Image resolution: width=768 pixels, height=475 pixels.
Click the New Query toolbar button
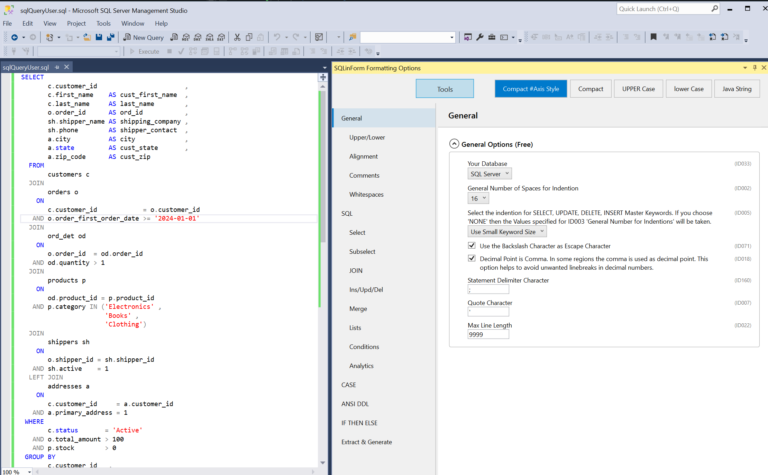144,37
